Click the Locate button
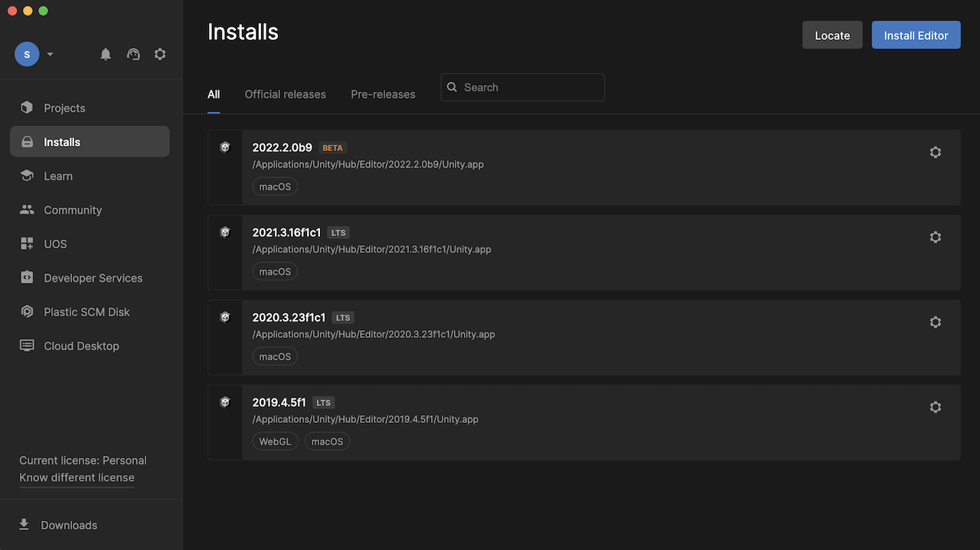 coord(832,35)
